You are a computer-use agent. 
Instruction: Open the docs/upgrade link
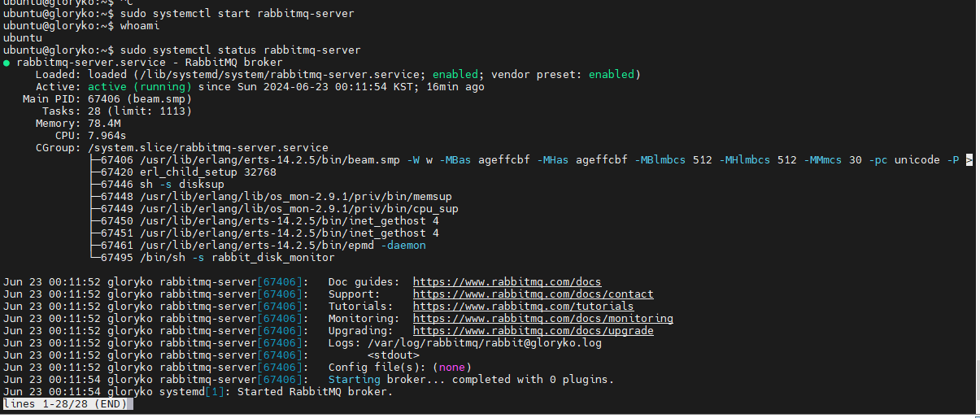click(x=533, y=331)
